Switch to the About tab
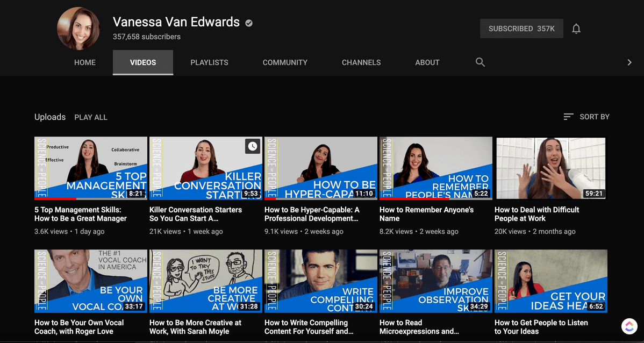The height and width of the screenshot is (343, 644). (x=427, y=62)
